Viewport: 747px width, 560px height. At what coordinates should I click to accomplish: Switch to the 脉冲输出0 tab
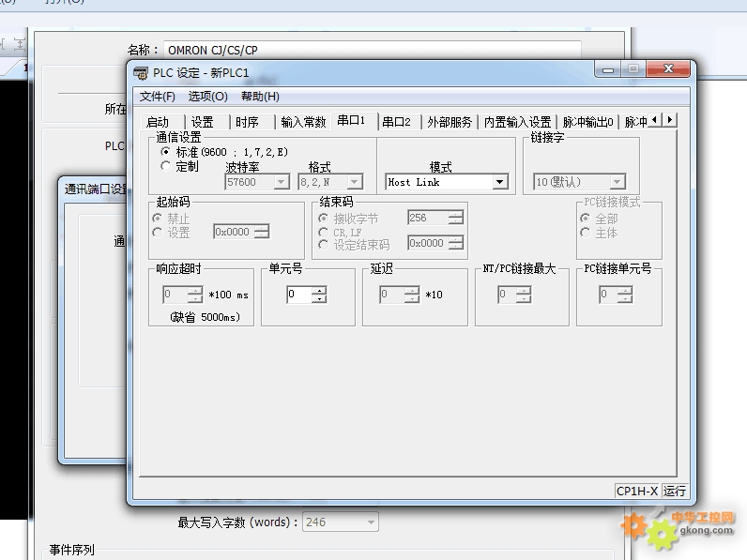pos(588,122)
